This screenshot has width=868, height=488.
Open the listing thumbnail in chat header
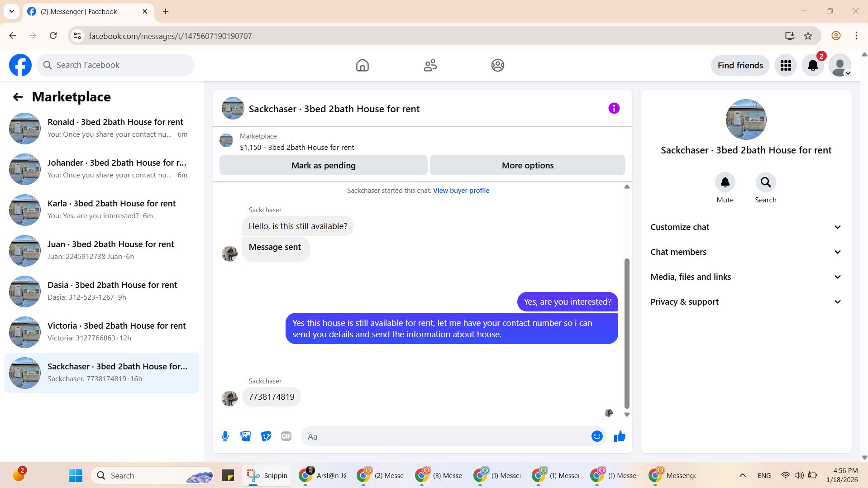pyautogui.click(x=233, y=108)
